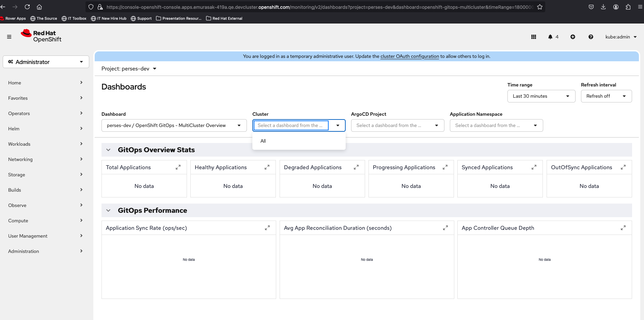
Task: Open the application launcher grid icon
Action: click(533, 37)
